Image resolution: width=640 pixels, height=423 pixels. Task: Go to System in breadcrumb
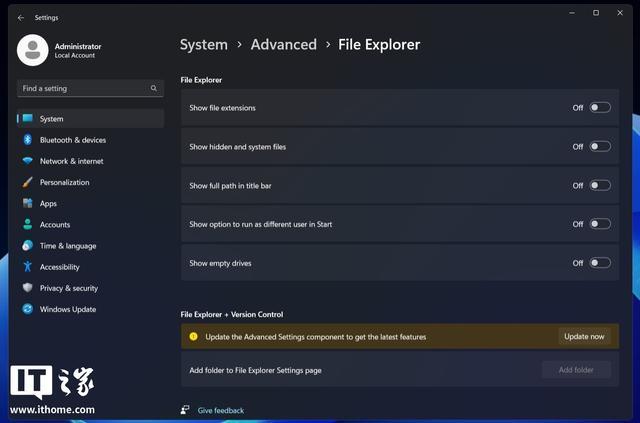pyautogui.click(x=204, y=44)
